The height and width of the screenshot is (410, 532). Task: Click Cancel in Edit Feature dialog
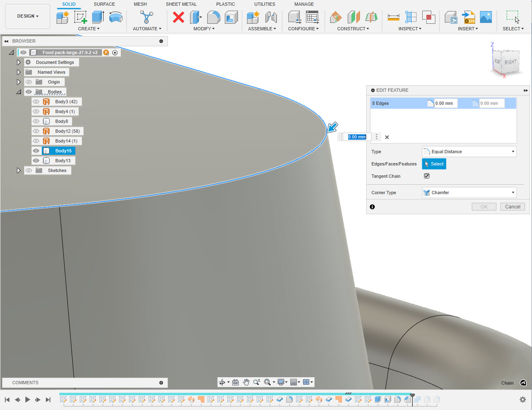pos(512,207)
